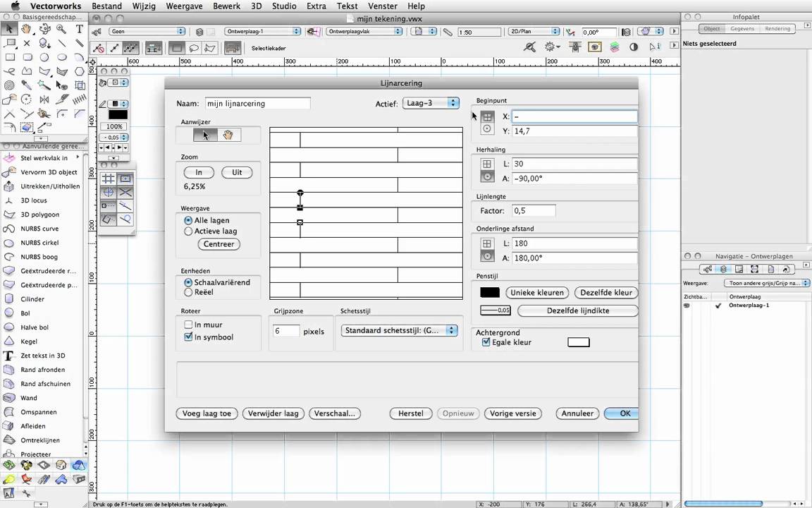Viewport: 812px width, 508px height.
Task: Toggle the snap to grid constraint
Action: tap(109, 179)
